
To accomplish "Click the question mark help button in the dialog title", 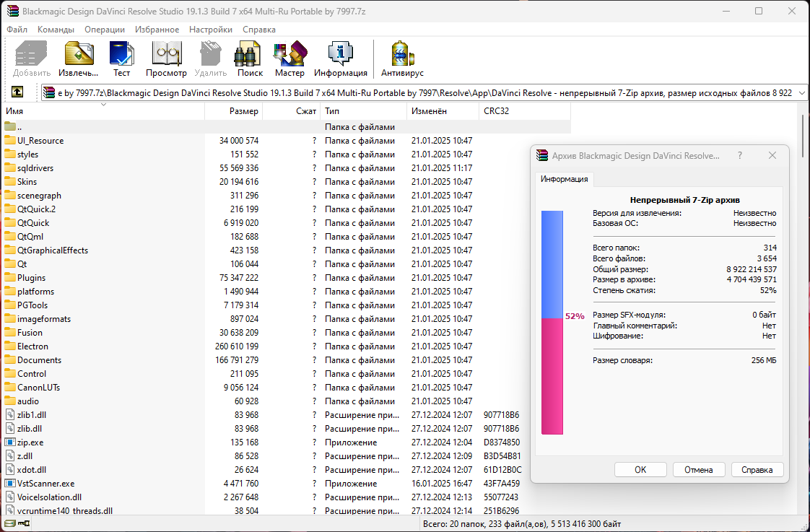I will tap(740, 155).
